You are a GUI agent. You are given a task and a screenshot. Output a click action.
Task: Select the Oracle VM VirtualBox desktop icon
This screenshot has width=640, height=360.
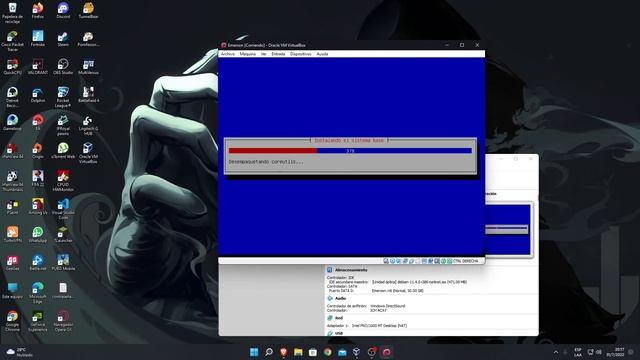(88, 153)
